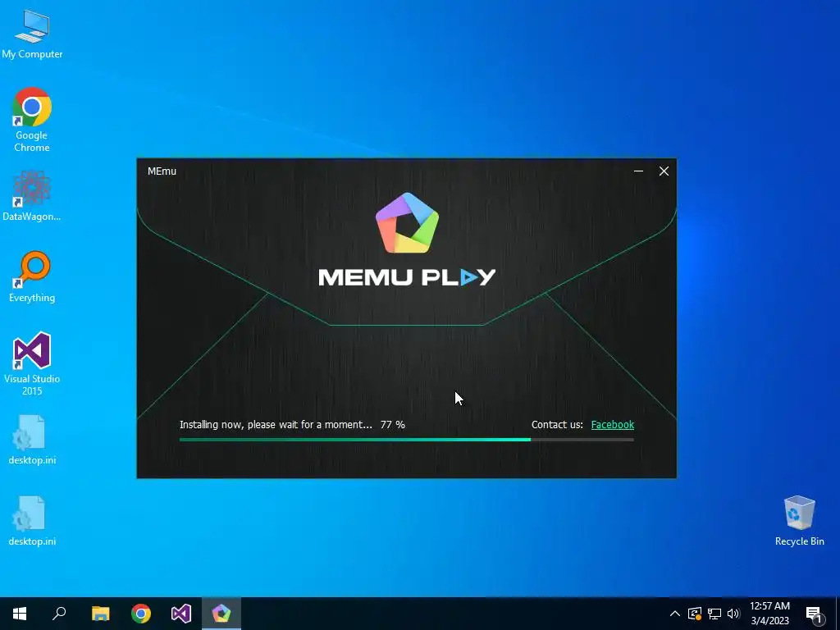Select the Visual Studio 2015 desktop shortcut
840x630 pixels.
coord(32,364)
